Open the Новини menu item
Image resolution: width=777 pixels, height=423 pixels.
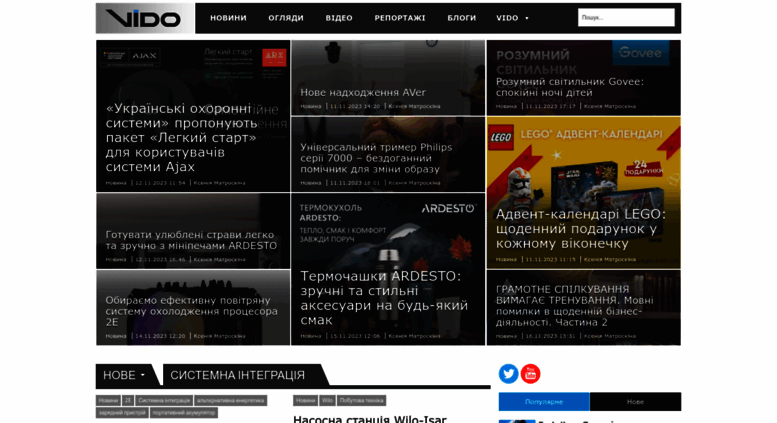click(228, 18)
